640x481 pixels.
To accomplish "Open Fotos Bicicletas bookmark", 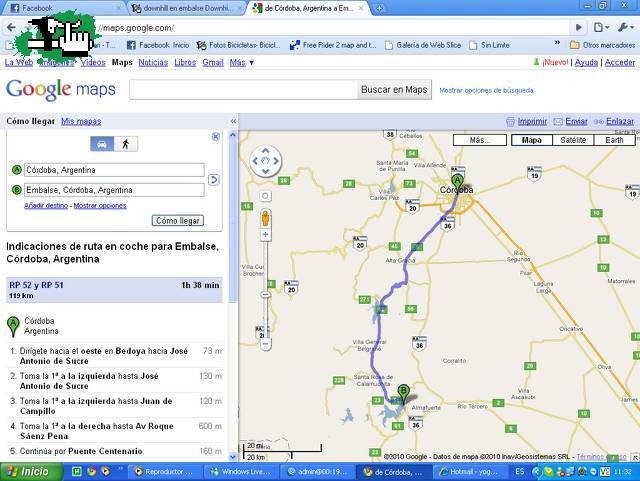I will point(238,45).
